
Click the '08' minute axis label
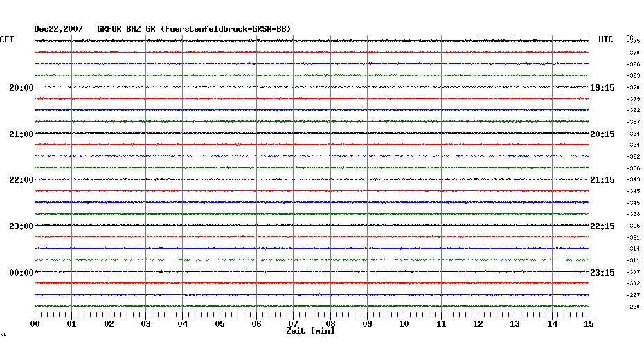coord(330,324)
